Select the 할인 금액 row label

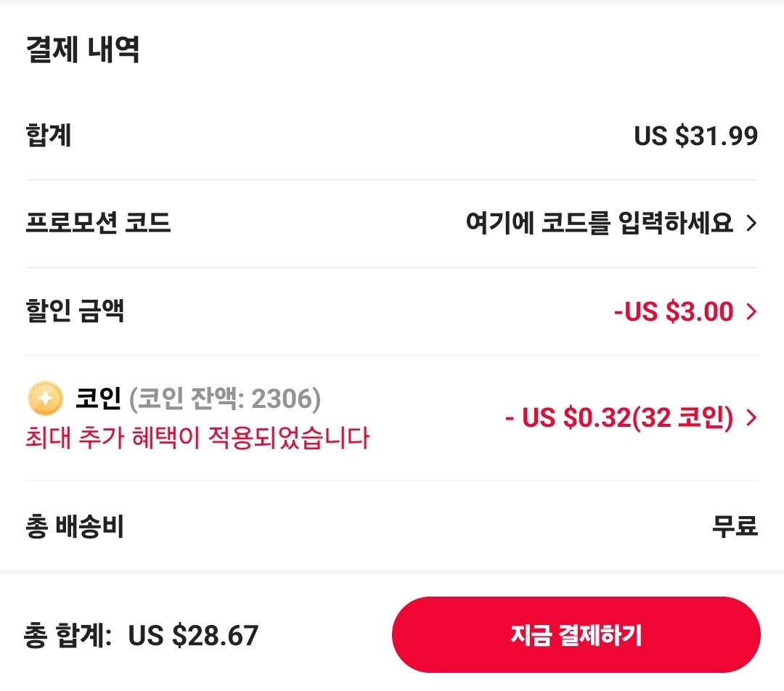[75, 311]
